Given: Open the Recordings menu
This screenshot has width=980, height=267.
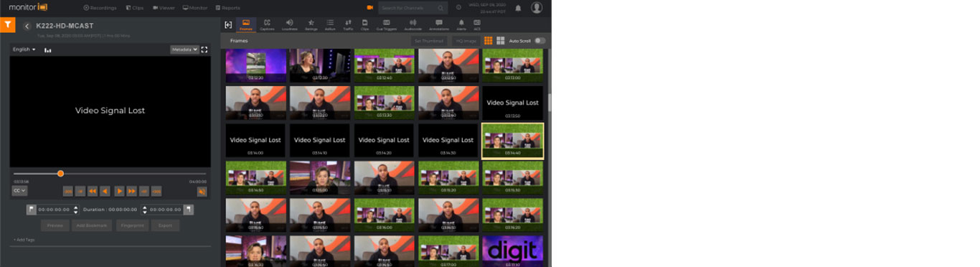Looking at the screenshot, I should click(100, 8).
